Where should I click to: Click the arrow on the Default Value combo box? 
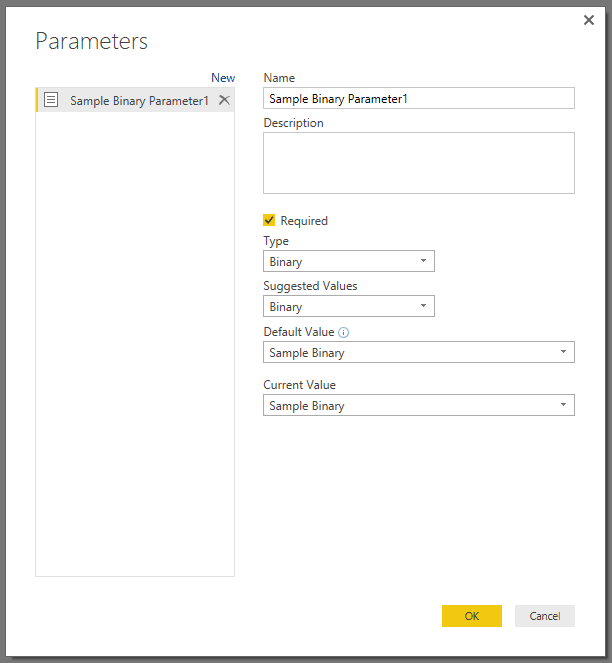(x=563, y=352)
